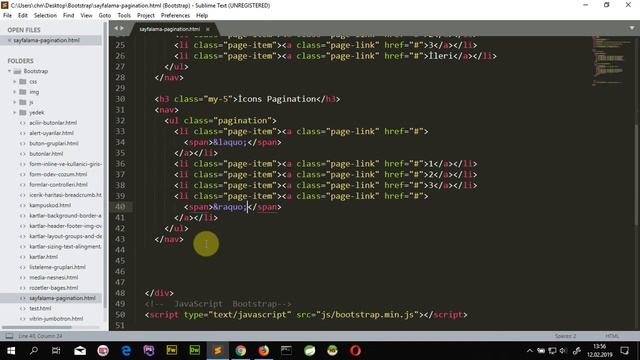Open the Find menu
This screenshot has width=640, height=360.
coord(69,16)
